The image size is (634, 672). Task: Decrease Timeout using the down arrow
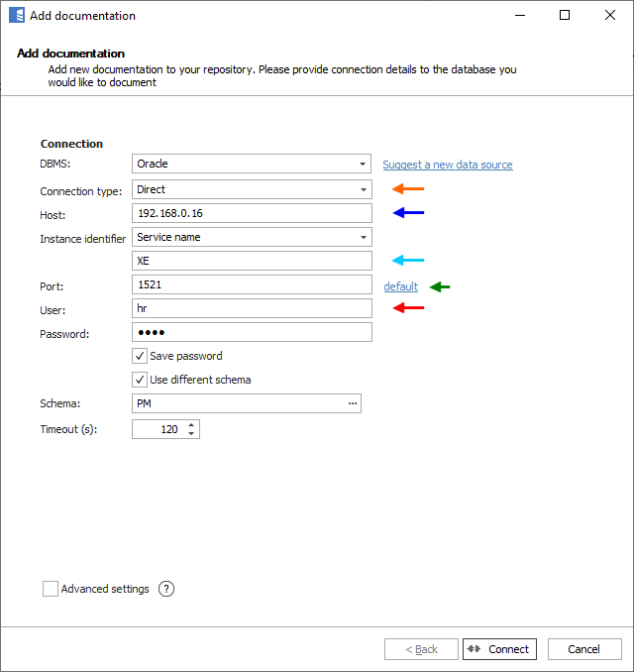coord(191,434)
